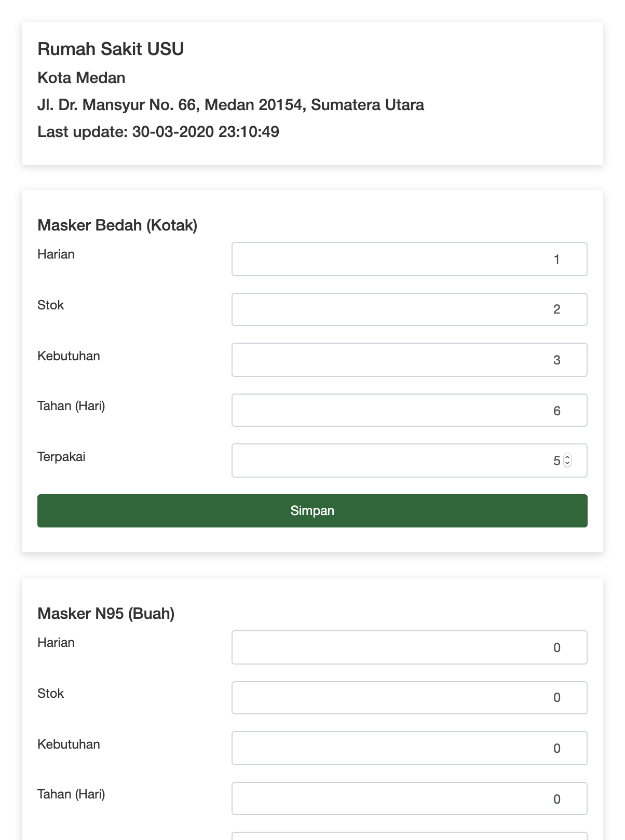Click the Stok label in Masker N95
Viewport: 625px width, 840px height.
click(50, 694)
